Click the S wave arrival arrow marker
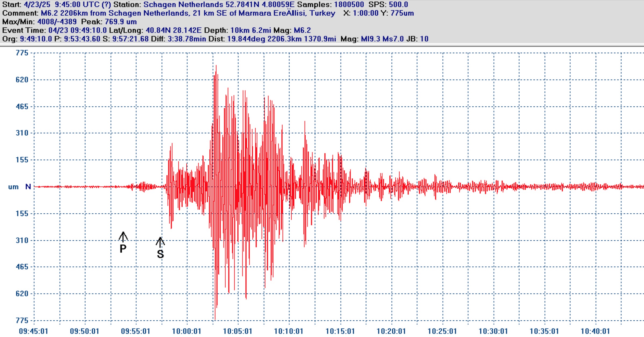This screenshot has height=337, width=644. (160, 242)
